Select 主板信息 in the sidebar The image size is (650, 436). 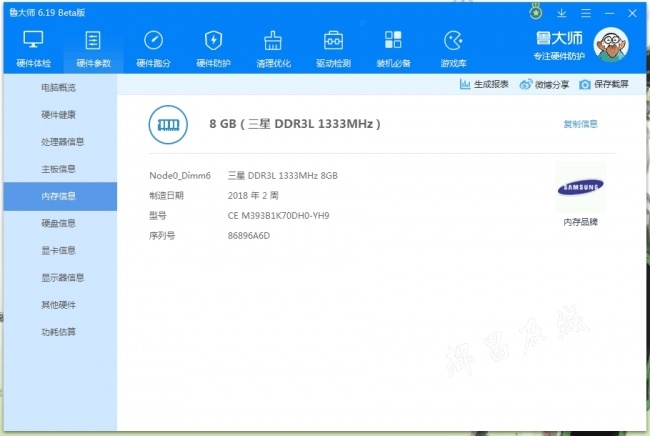click(x=58, y=169)
